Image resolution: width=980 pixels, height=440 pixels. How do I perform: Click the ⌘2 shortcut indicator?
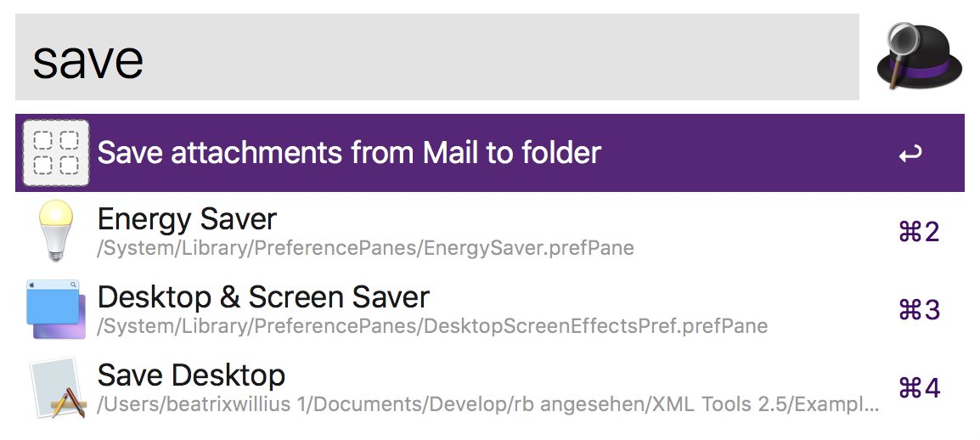tap(919, 232)
